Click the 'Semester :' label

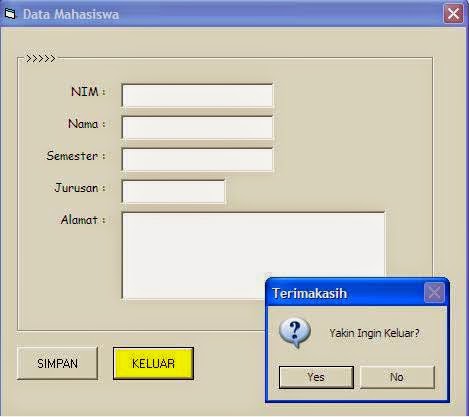coord(76,156)
